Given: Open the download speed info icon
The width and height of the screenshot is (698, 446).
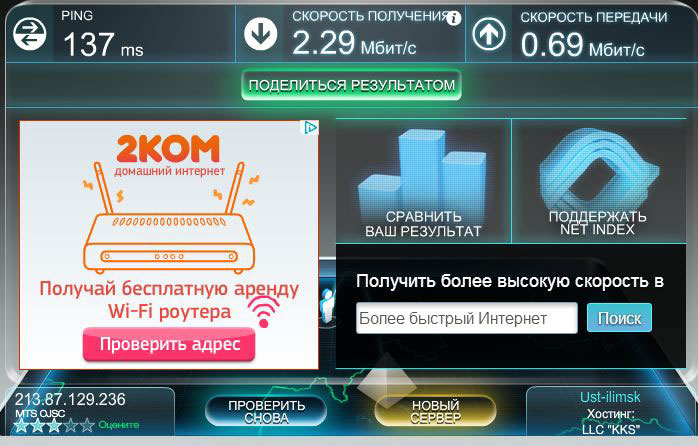Looking at the screenshot, I should pos(454,19).
